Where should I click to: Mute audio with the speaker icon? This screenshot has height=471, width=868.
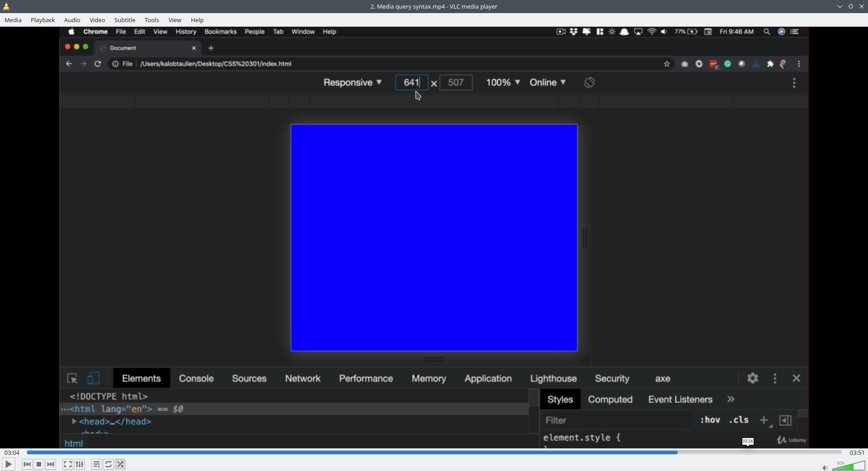click(x=825, y=467)
